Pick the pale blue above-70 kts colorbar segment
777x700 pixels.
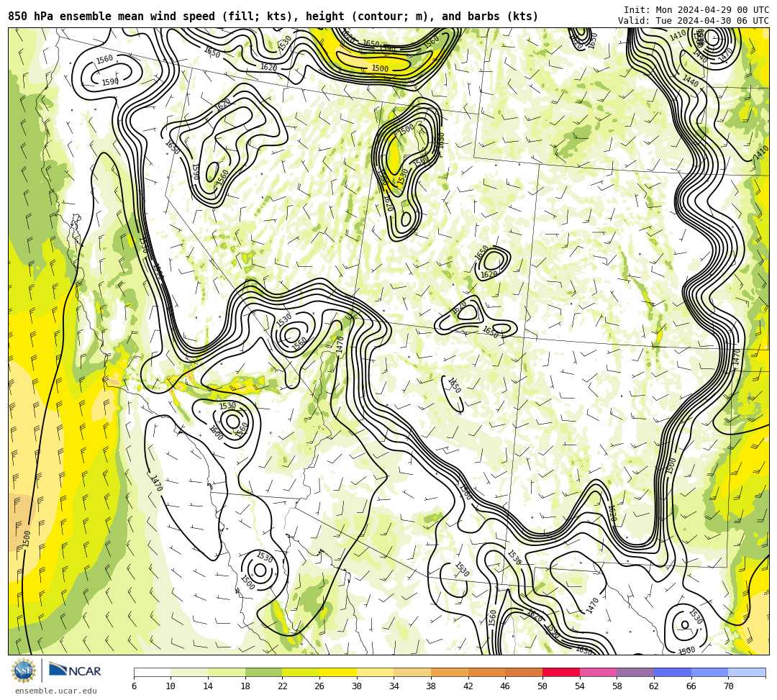(747, 672)
